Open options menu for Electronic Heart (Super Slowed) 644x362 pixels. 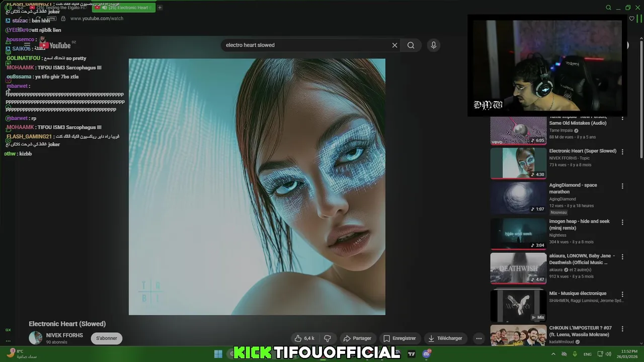point(622,152)
